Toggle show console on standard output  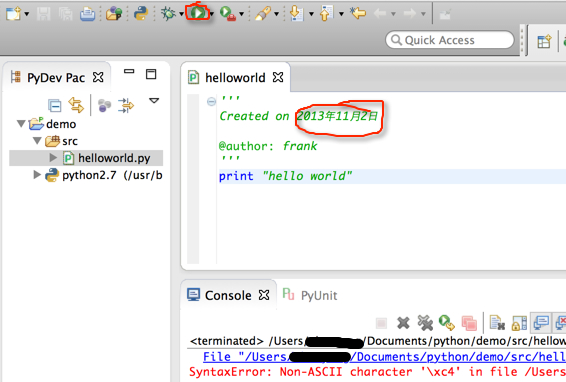[x=540, y=322]
